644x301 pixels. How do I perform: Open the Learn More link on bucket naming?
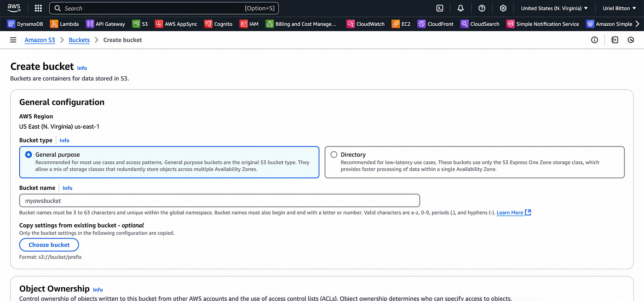(514, 213)
